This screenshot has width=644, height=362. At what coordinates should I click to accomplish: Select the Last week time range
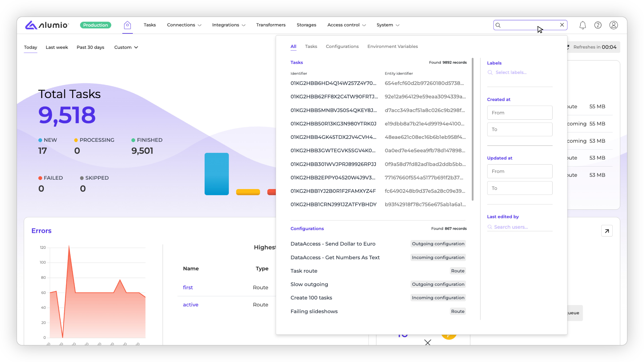[x=57, y=47]
